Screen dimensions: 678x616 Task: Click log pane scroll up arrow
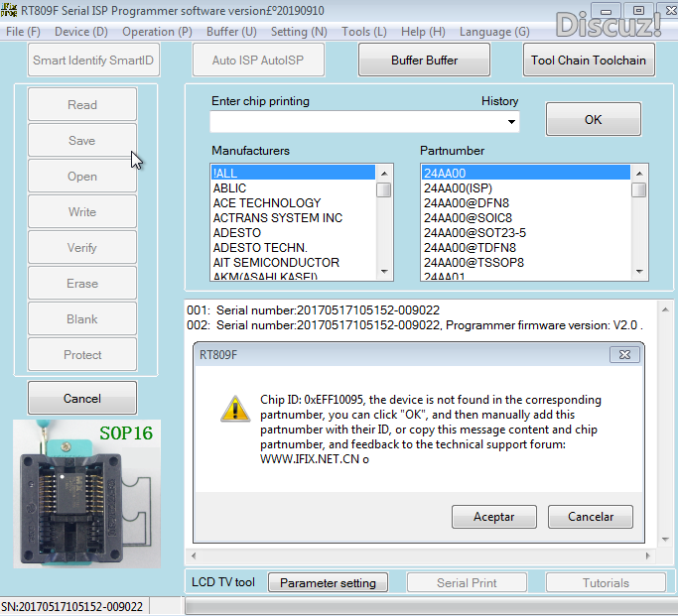point(665,309)
